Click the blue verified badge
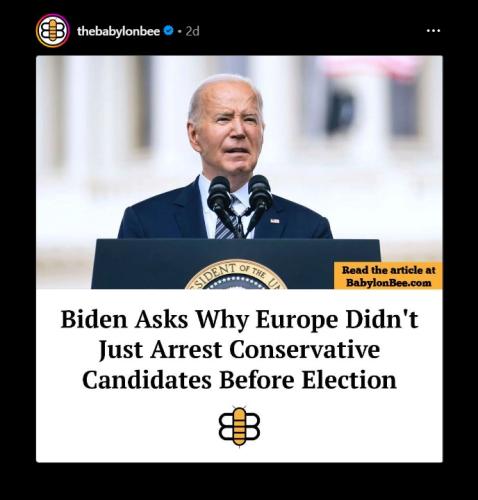 169,31
